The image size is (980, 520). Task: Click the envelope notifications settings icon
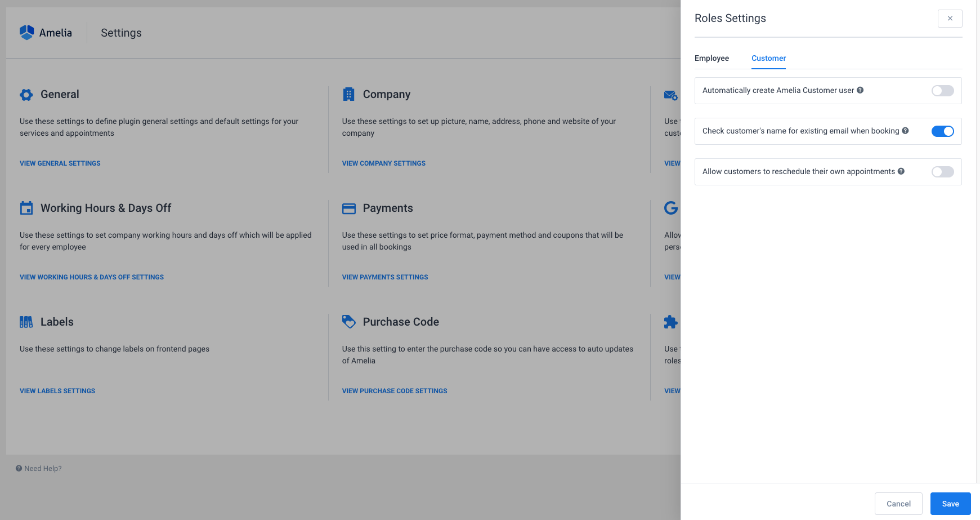point(671,95)
